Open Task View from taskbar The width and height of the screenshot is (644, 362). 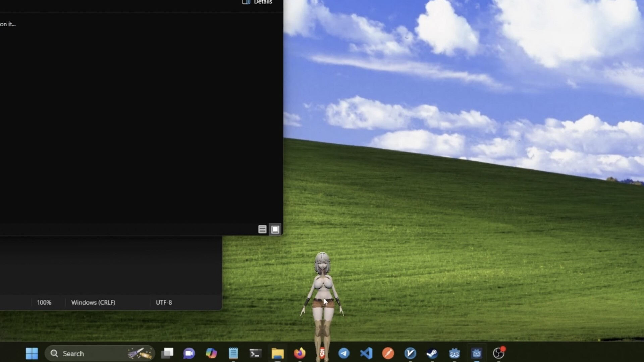[x=167, y=353]
